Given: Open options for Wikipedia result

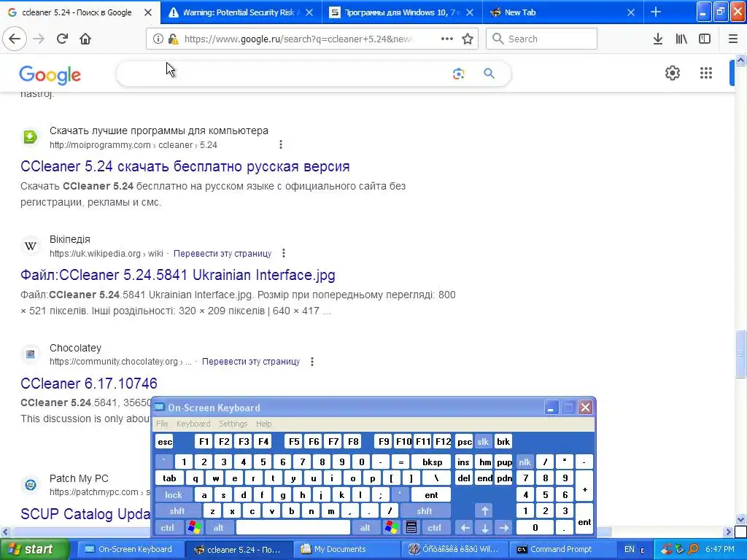Looking at the screenshot, I should [284, 253].
